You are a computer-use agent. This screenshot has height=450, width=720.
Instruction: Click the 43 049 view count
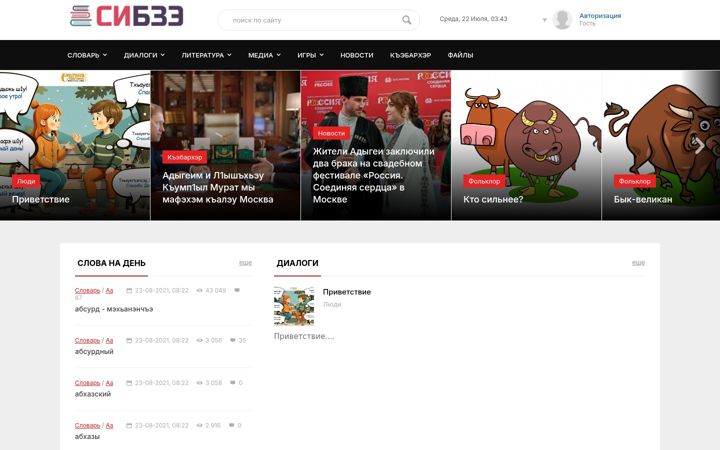[215, 291]
